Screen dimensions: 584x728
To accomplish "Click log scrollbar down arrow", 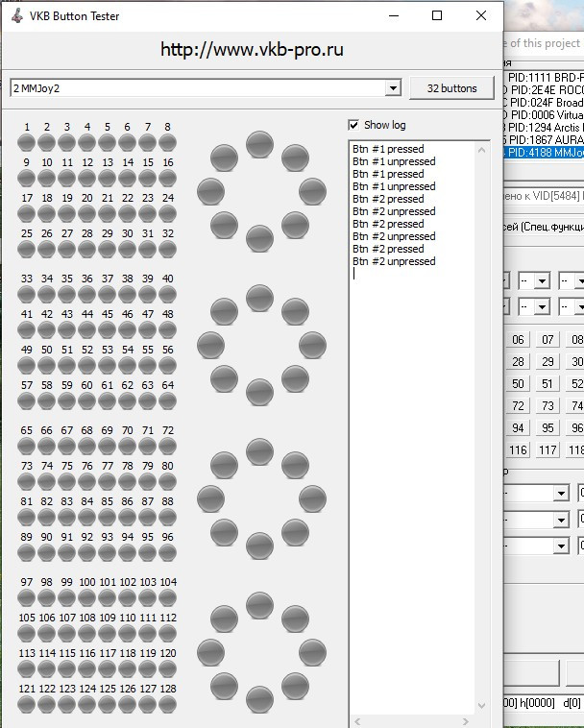I will [x=481, y=706].
